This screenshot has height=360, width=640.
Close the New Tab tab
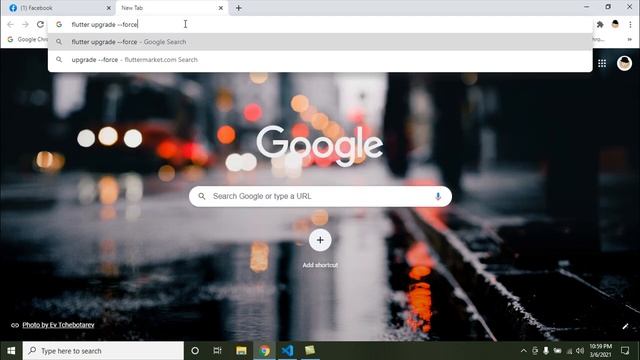tap(221, 8)
